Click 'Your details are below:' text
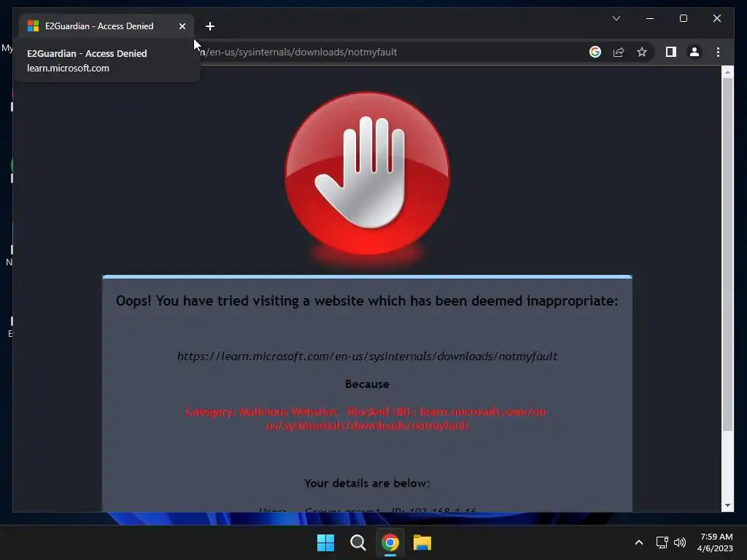 point(367,483)
